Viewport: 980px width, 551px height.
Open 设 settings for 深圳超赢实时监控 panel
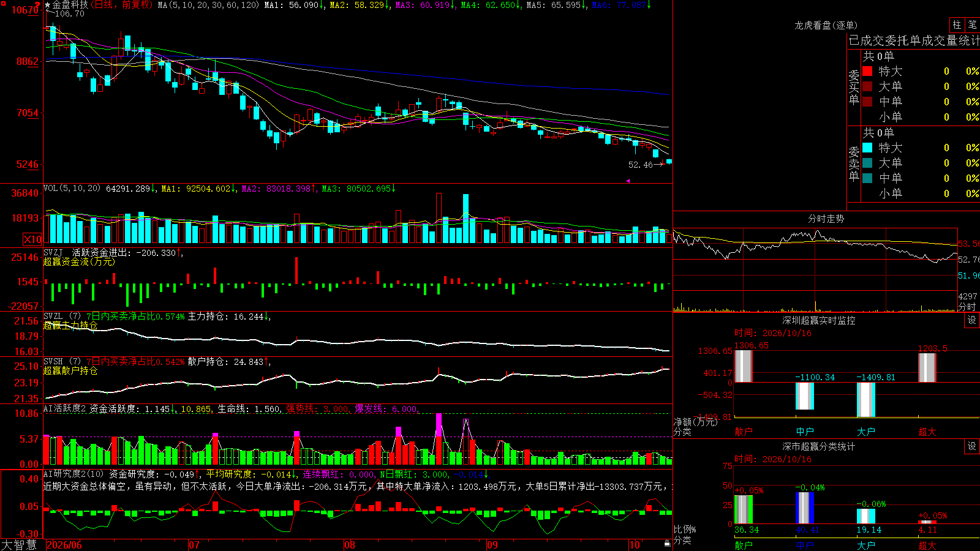pos(972,320)
